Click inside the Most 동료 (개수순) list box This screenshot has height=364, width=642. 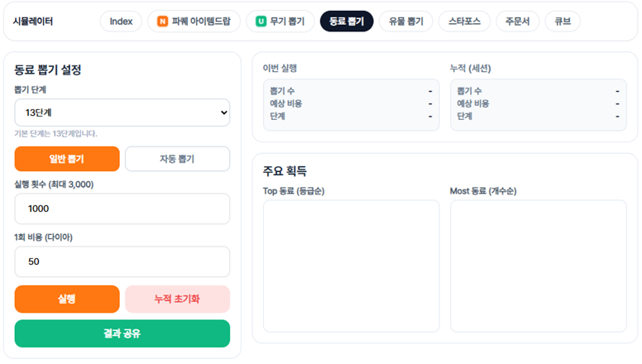click(x=538, y=266)
